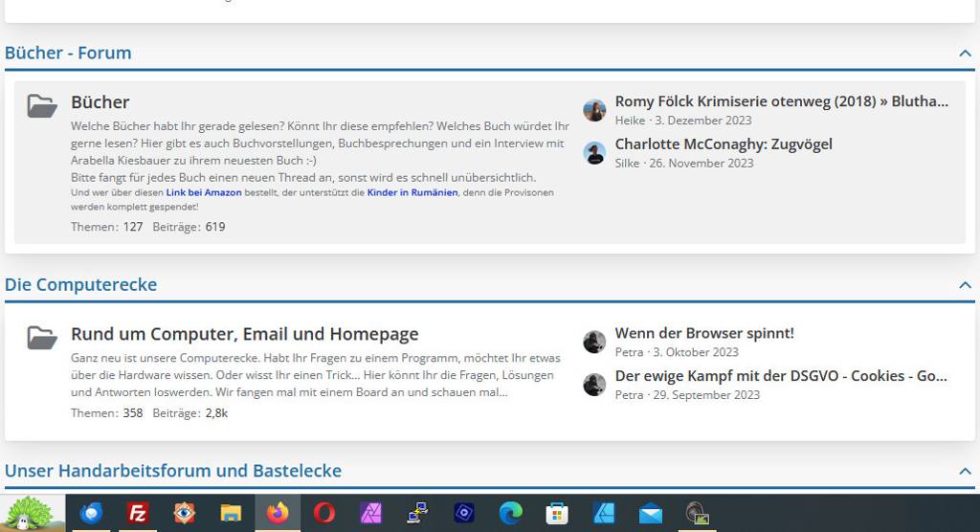
Task: Open the Rund um Computer, Email und Homepage forum
Action: [244, 334]
